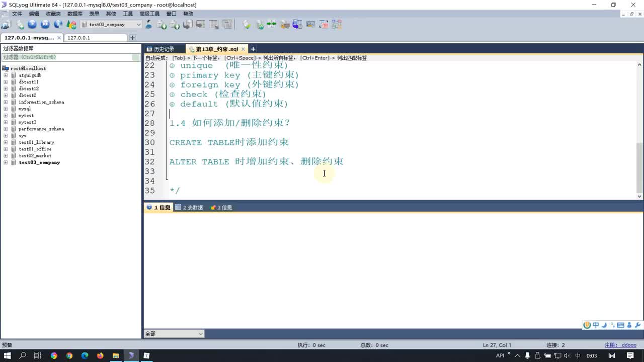
Task: Click the user manager icon in toolbar
Action: pos(149,24)
